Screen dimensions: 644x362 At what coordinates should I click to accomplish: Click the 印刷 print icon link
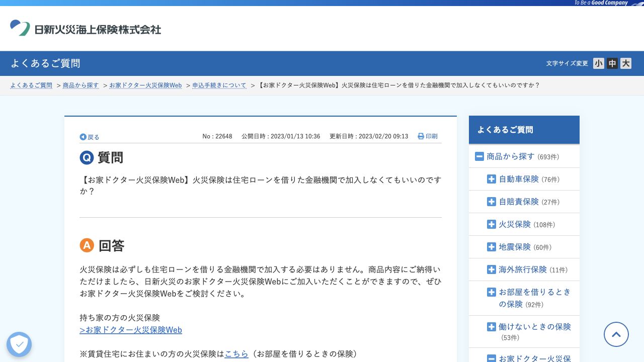click(428, 136)
